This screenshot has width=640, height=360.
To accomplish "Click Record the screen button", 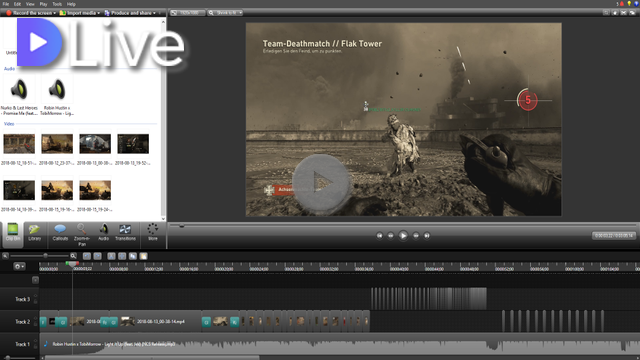I will (29, 13).
